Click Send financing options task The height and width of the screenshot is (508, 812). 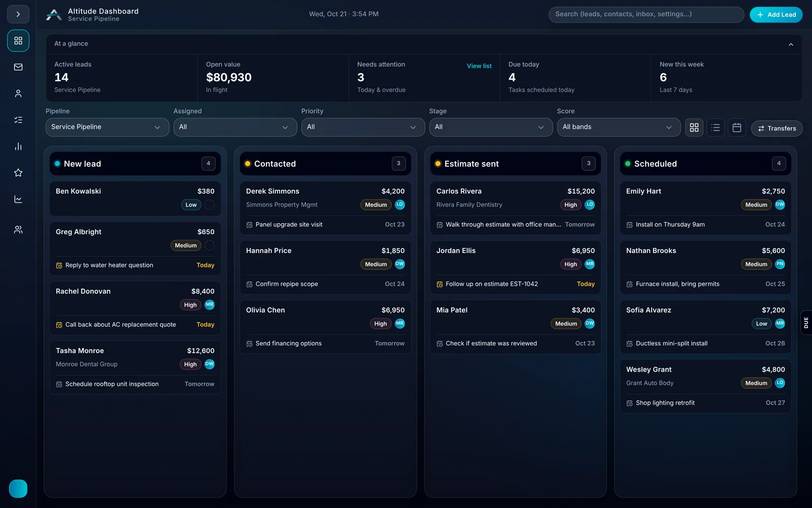(288, 343)
